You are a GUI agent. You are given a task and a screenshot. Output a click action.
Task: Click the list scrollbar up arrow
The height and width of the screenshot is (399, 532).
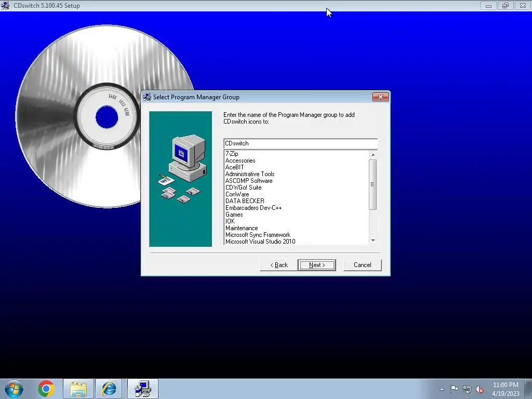point(373,155)
